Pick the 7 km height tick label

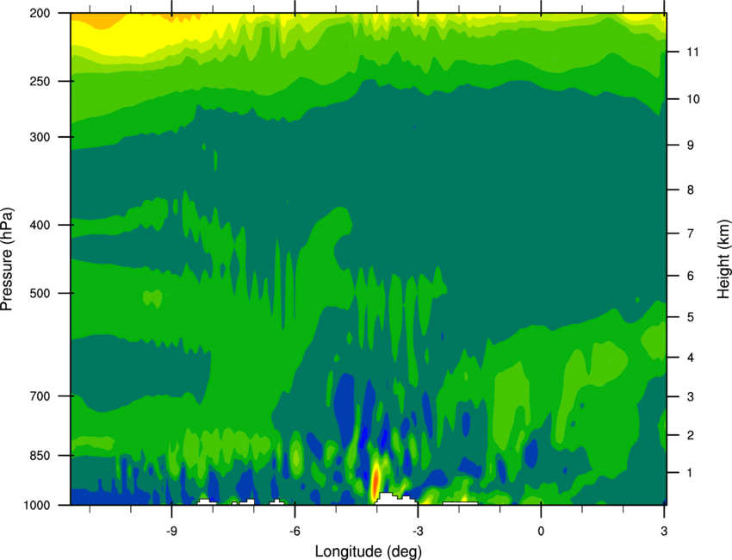click(x=691, y=233)
